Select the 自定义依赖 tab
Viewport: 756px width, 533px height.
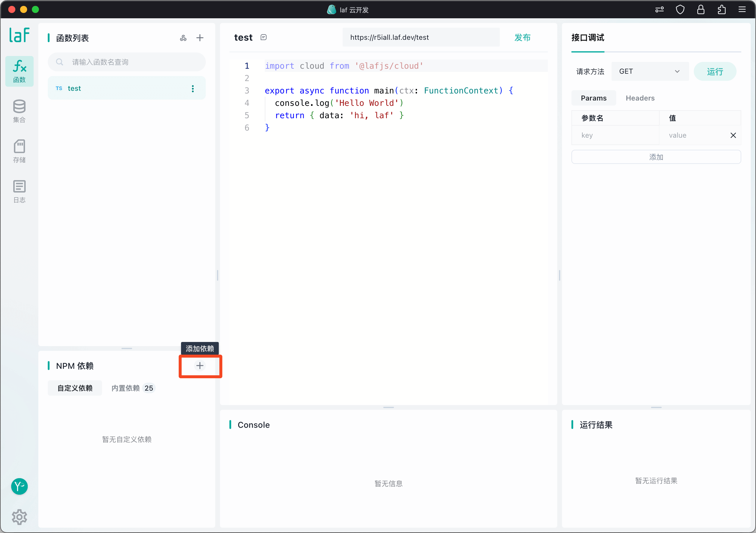(x=75, y=388)
